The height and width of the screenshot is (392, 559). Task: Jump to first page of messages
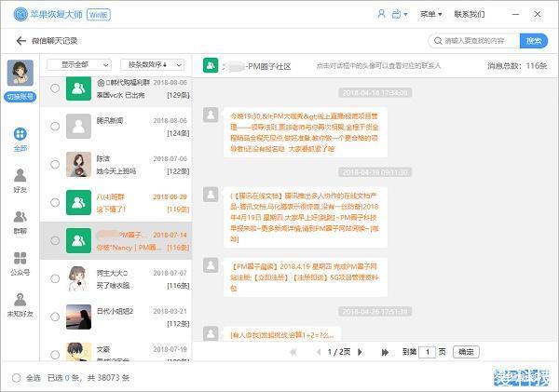point(293,352)
